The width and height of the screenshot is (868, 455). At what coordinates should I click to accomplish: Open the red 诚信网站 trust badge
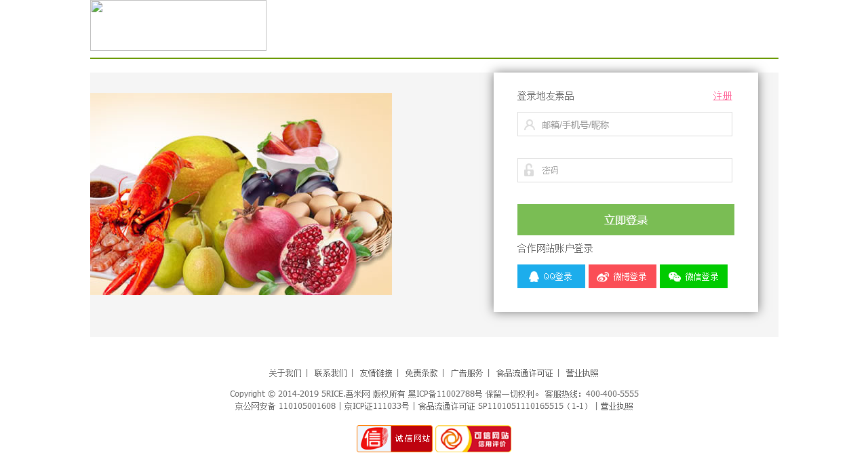pyautogui.click(x=395, y=439)
